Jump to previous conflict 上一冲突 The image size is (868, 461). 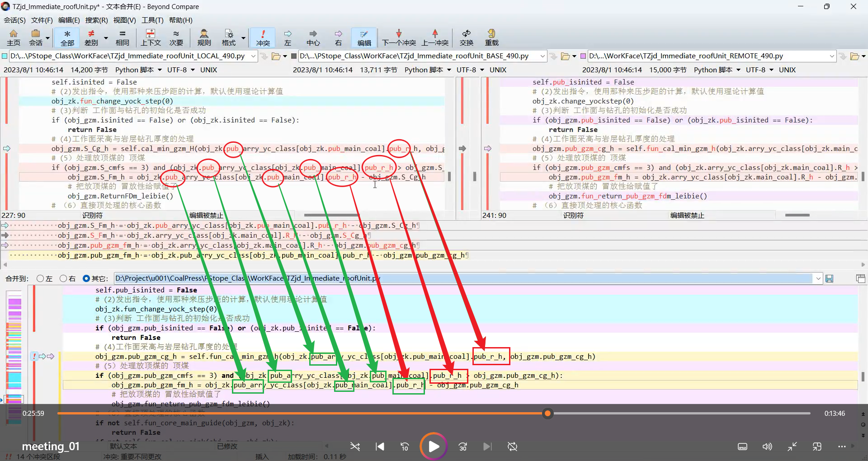point(435,38)
